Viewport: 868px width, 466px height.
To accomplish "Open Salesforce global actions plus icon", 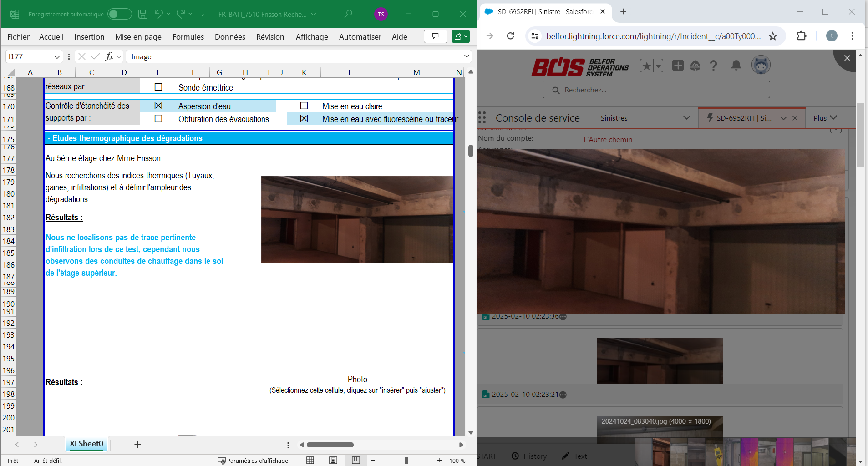I will [678, 66].
